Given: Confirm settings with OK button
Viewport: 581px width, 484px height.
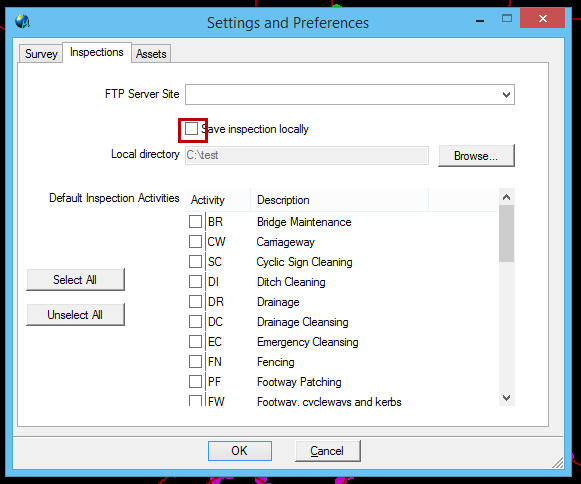Looking at the screenshot, I should pos(240,451).
